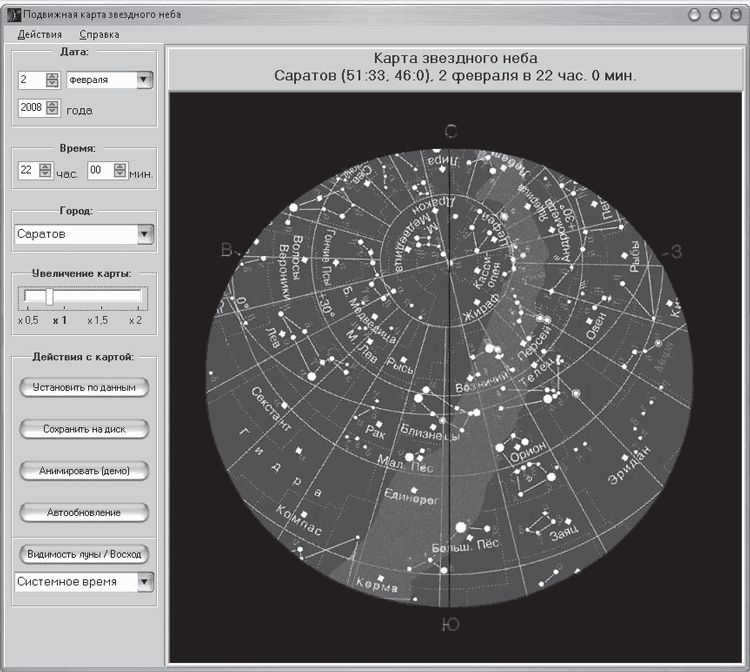Image resolution: width=750 pixels, height=672 pixels.
Task: Enable the Автообновление button
Action: tap(84, 512)
